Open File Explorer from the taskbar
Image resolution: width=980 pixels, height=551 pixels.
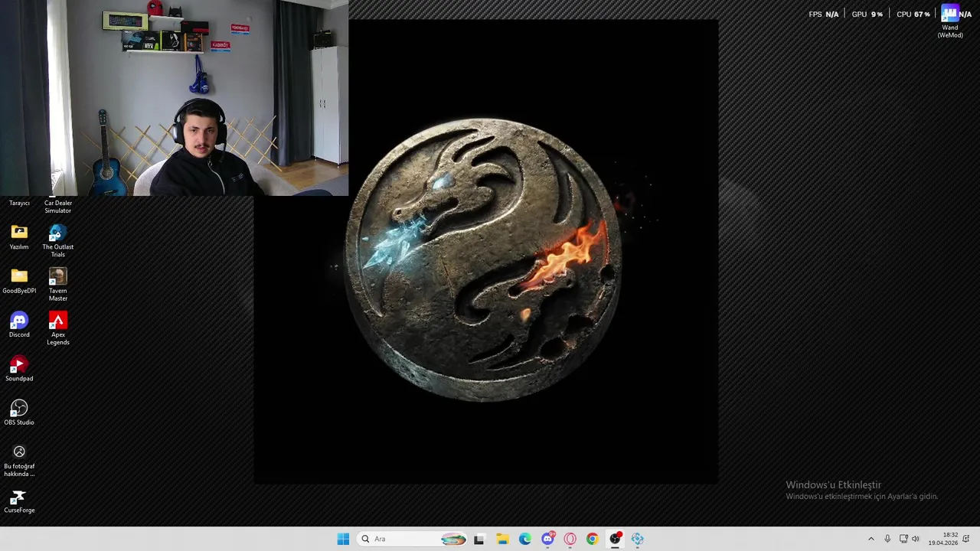[x=502, y=539]
